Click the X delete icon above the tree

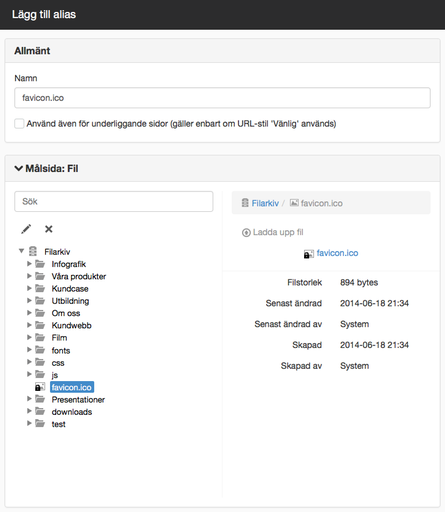point(49,229)
